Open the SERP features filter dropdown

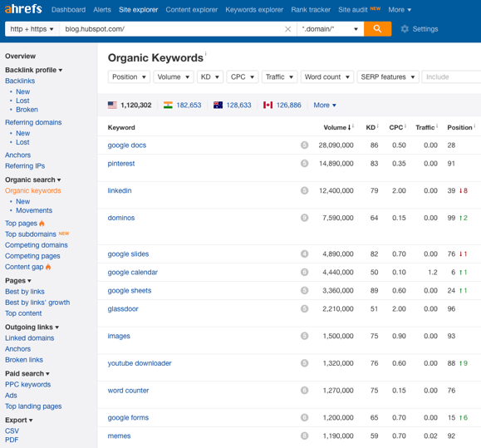tap(388, 76)
